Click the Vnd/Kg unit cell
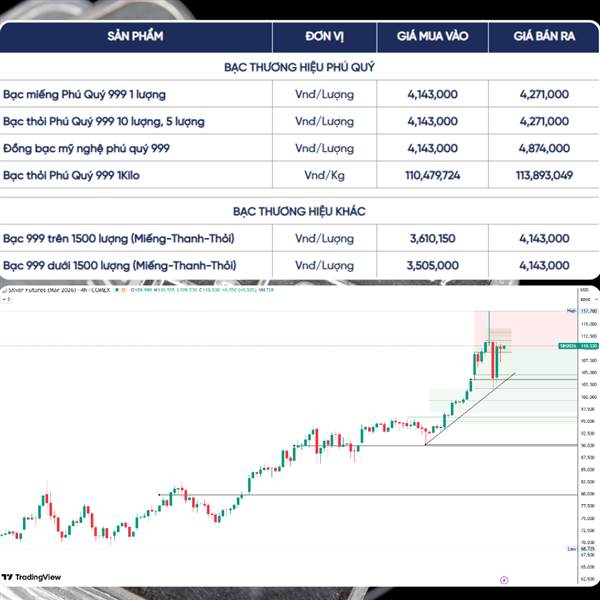This screenshot has height=600, width=600. click(x=324, y=175)
